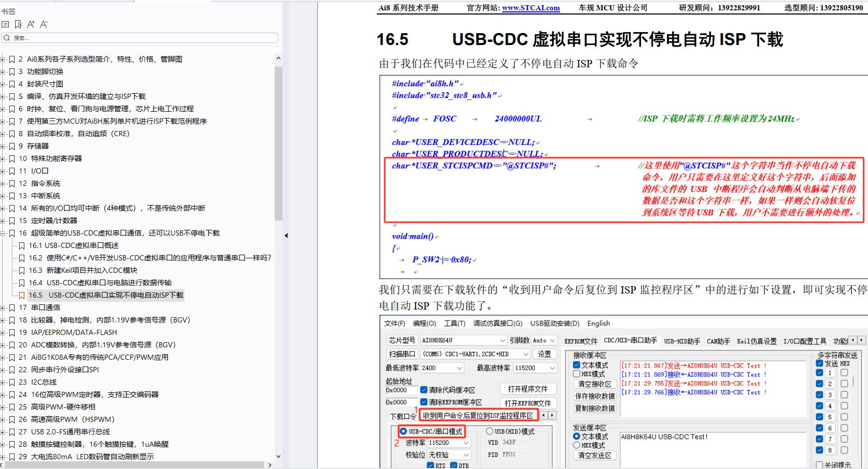Select the USB (HID)模式 radio button

489,431
